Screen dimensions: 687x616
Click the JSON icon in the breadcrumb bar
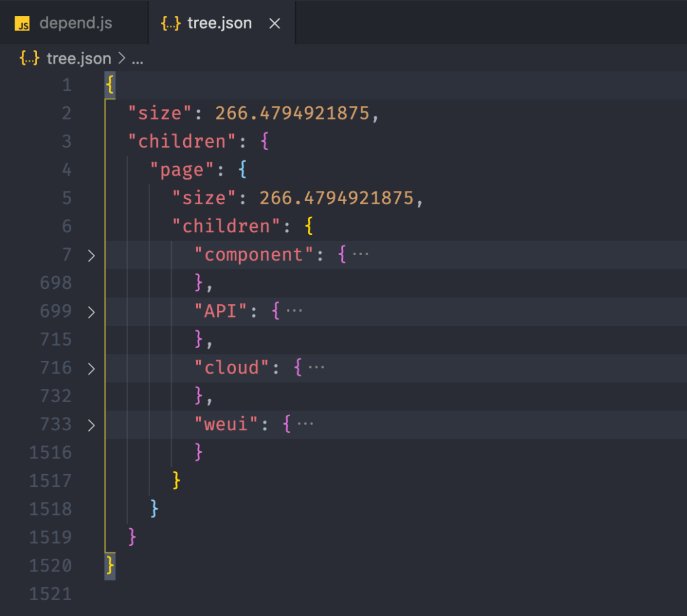tap(29, 59)
